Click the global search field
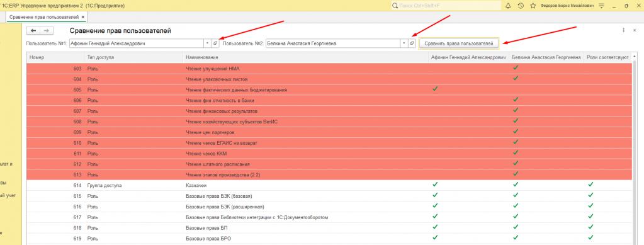Viewport: 644px width, 245px height. [x=446, y=6]
